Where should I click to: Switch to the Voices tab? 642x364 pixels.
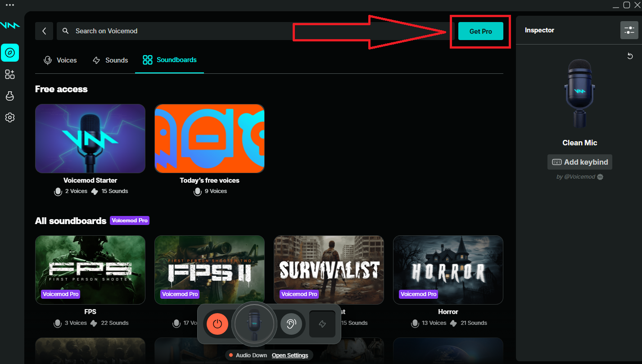tap(60, 60)
